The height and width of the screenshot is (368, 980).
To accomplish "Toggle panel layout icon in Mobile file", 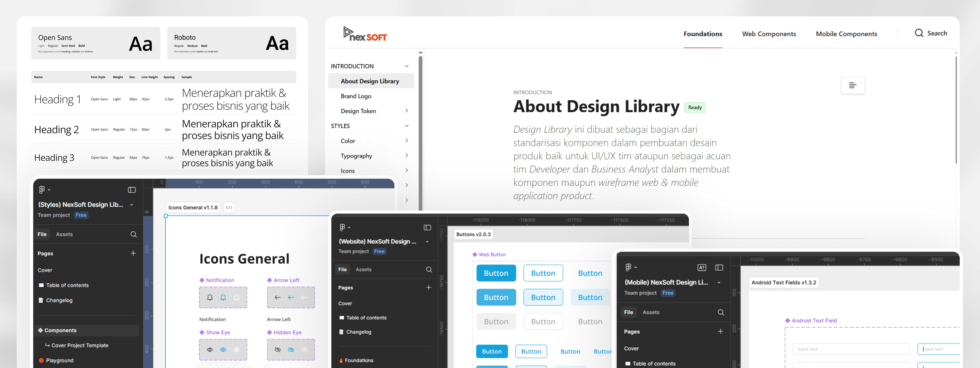I will [719, 267].
